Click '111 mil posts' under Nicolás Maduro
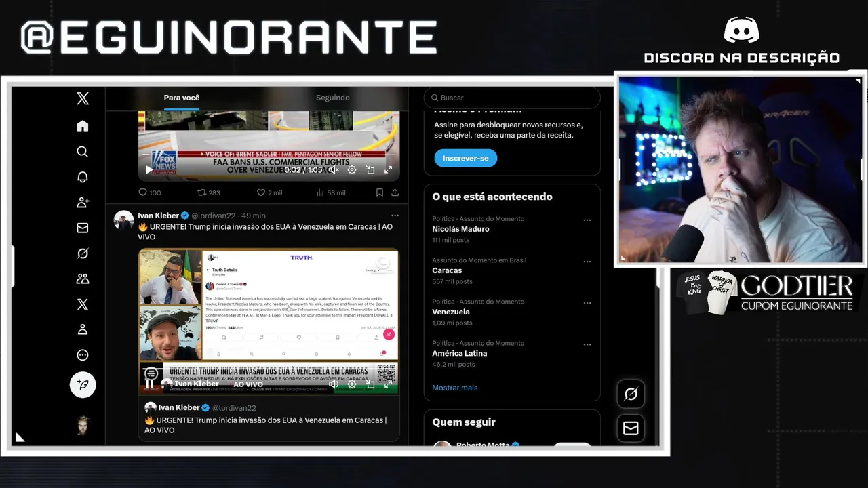868x488 pixels. (451, 240)
